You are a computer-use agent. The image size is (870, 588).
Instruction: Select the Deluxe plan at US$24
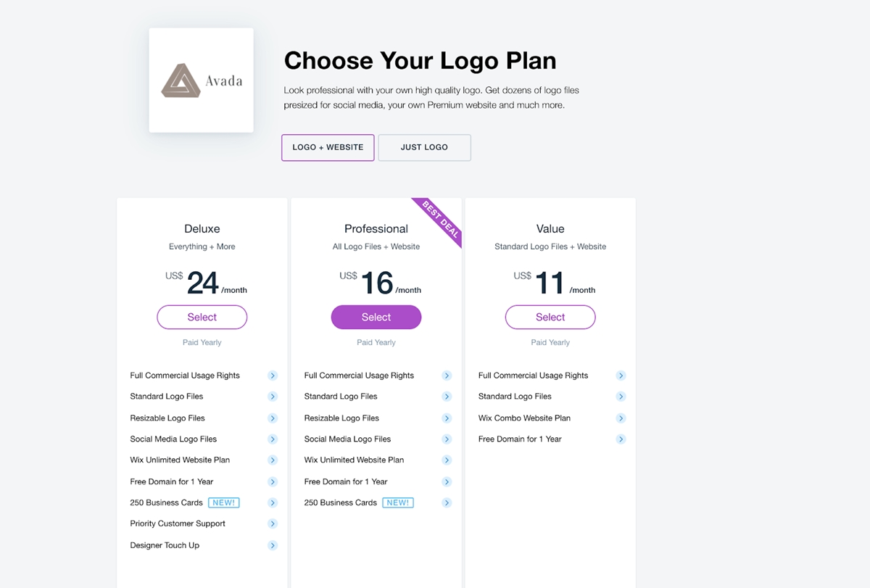coord(202,317)
